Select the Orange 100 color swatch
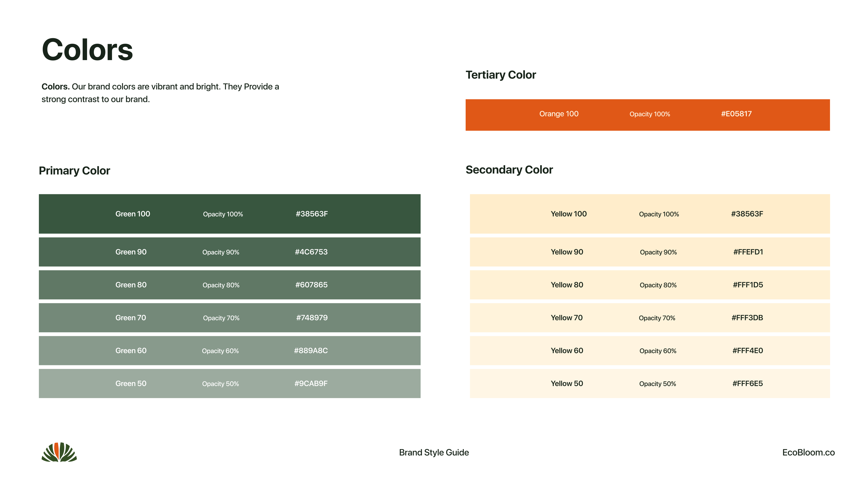 pyautogui.click(x=647, y=115)
